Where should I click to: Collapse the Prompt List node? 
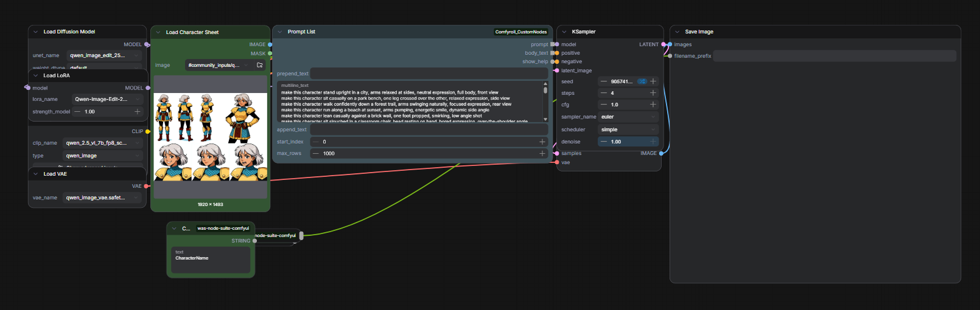pos(280,32)
